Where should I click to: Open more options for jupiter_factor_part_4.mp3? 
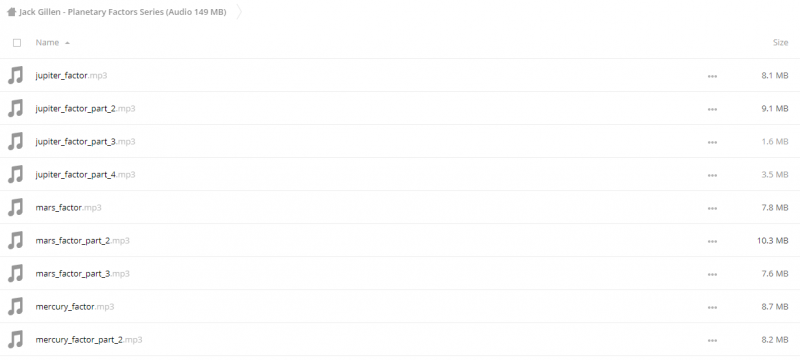(x=712, y=175)
